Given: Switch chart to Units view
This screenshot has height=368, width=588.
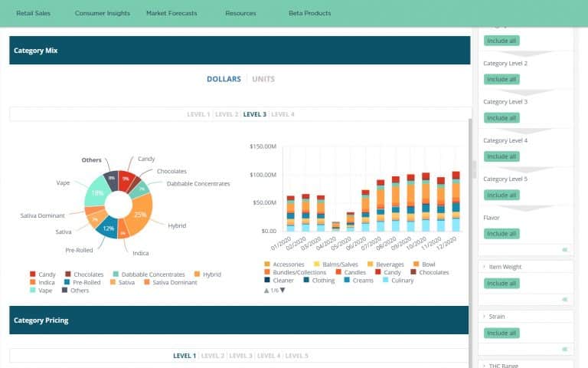Looking at the screenshot, I should pos(263,79).
